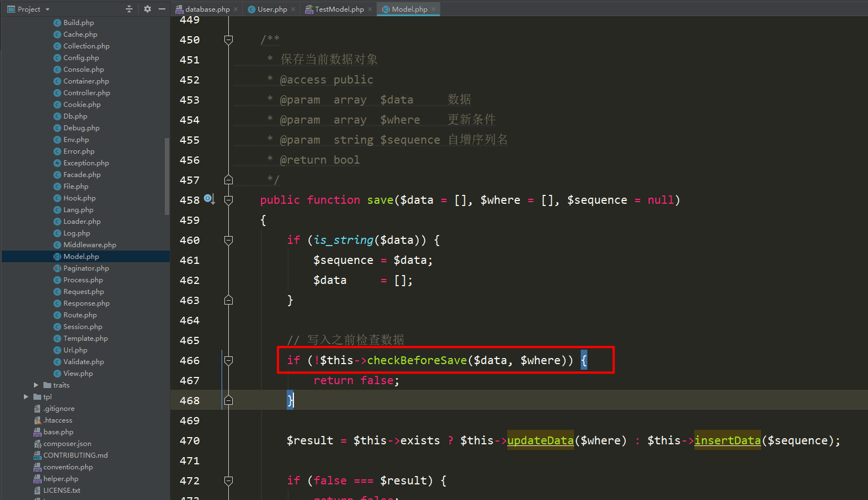Image resolution: width=868 pixels, height=500 pixels.
Task: Click highlighted Model.php tree row
Action: pyautogui.click(x=86, y=257)
